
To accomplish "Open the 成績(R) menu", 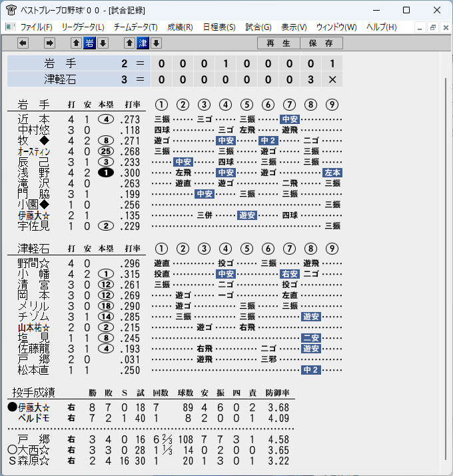I will coord(180,27).
